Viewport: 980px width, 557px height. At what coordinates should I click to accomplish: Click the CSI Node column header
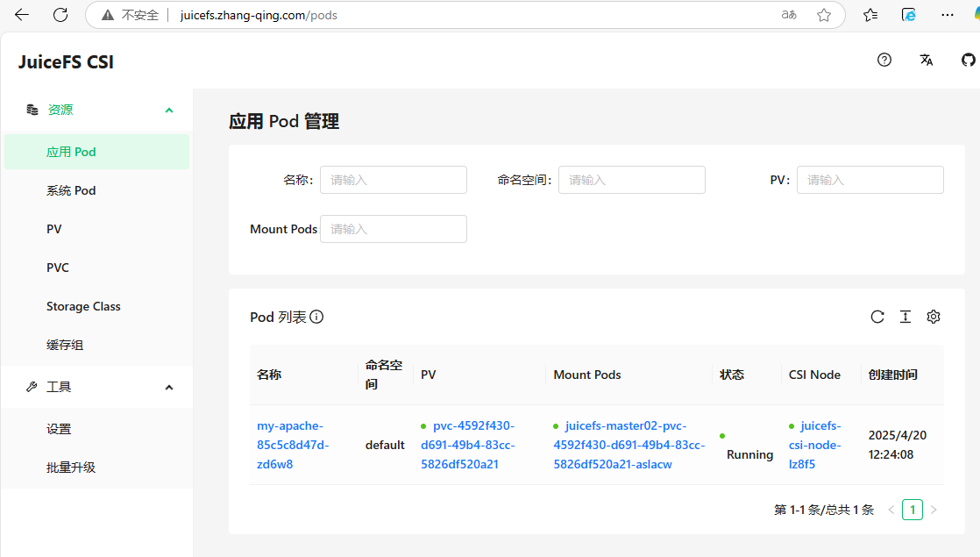tap(814, 375)
